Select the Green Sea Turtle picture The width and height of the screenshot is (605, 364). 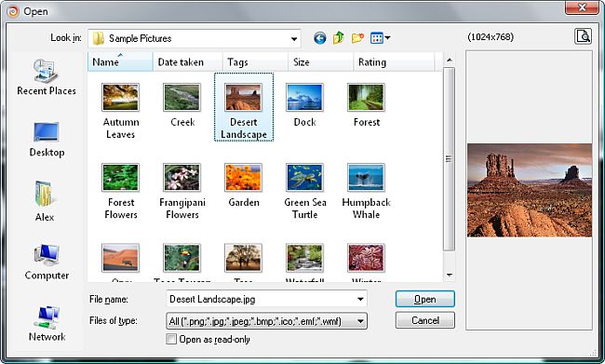[x=304, y=192]
